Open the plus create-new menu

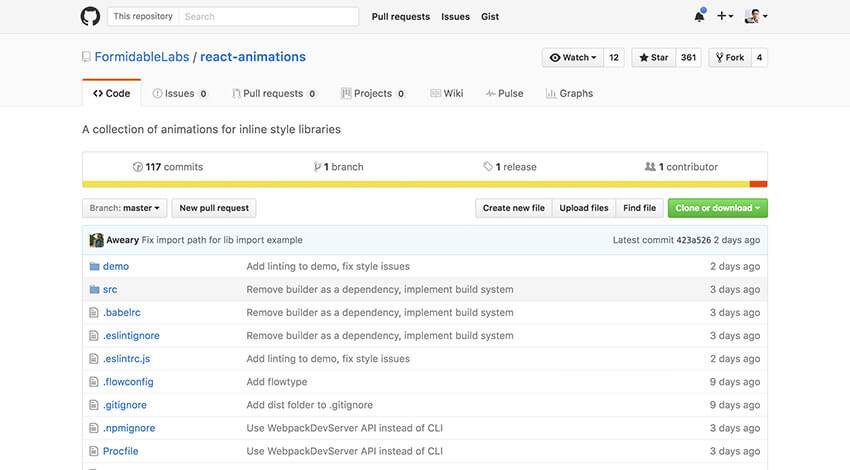coord(725,16)
